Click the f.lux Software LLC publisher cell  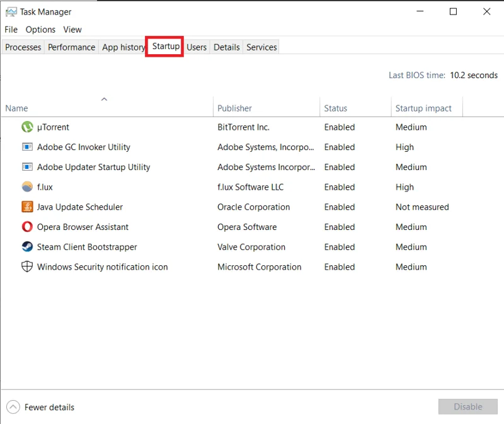(x=250, y=187)
